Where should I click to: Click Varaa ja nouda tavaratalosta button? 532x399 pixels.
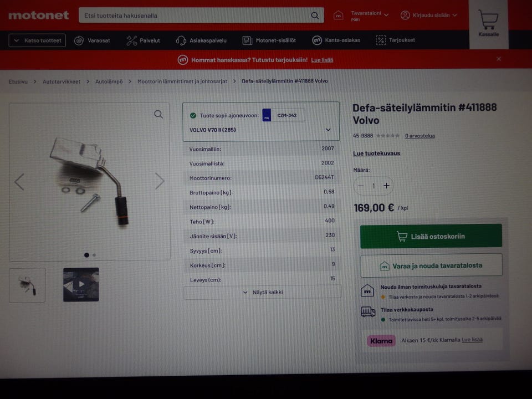tap(431, 265)
